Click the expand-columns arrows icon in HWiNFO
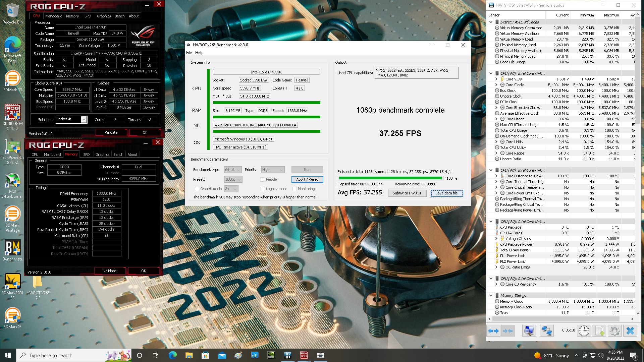 point(493,331)
